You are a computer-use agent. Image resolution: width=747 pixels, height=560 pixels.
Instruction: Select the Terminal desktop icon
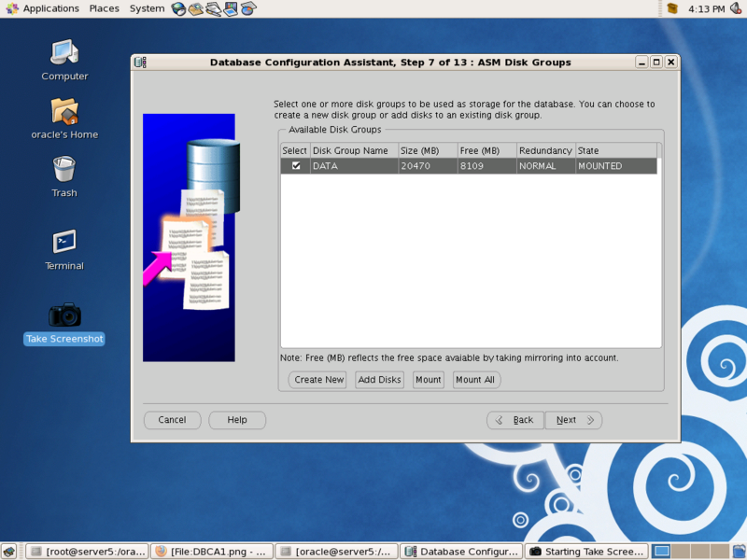pyautogui.click(x=64, y=249)
